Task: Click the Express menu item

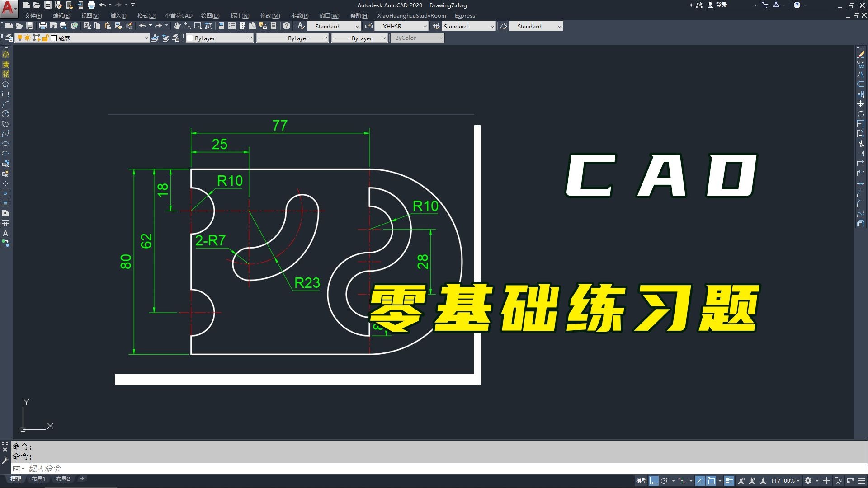Action: [x=465, y=15]
